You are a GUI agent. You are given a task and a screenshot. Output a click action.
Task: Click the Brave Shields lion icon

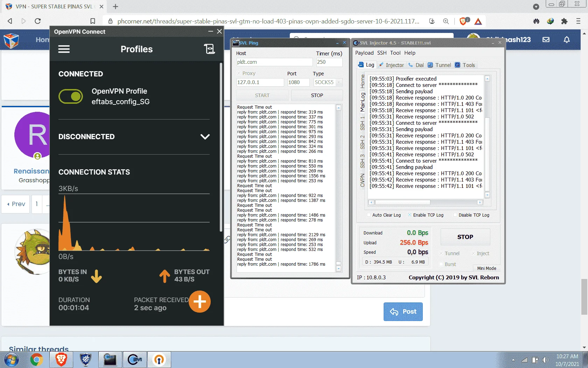tap(464, 21)
